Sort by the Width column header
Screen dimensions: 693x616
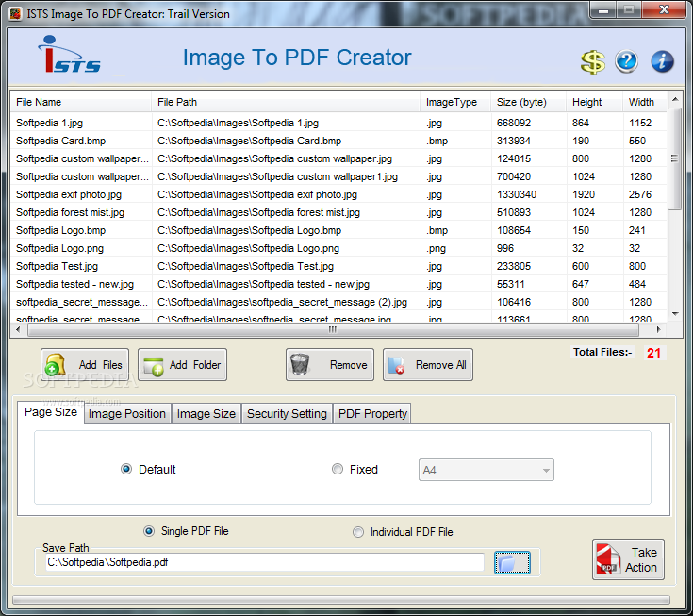[644, 102]
